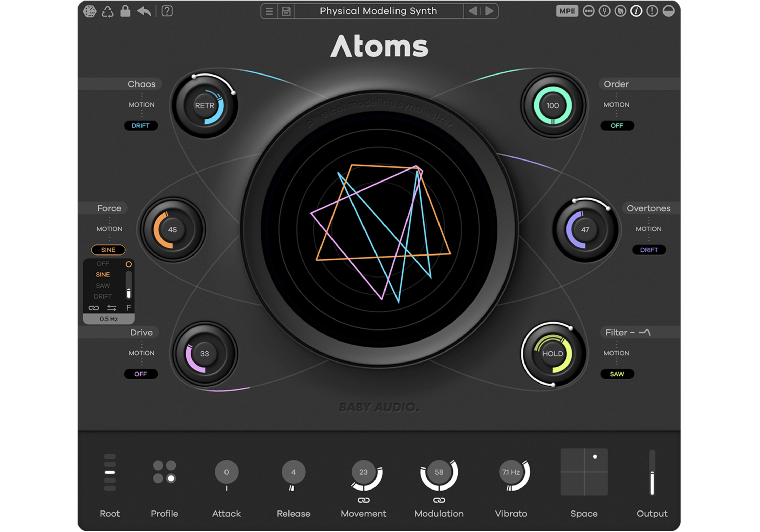760x532 pixels.
Task: Open the Drive motion OFF selector
Action: (x=141, y=374)
